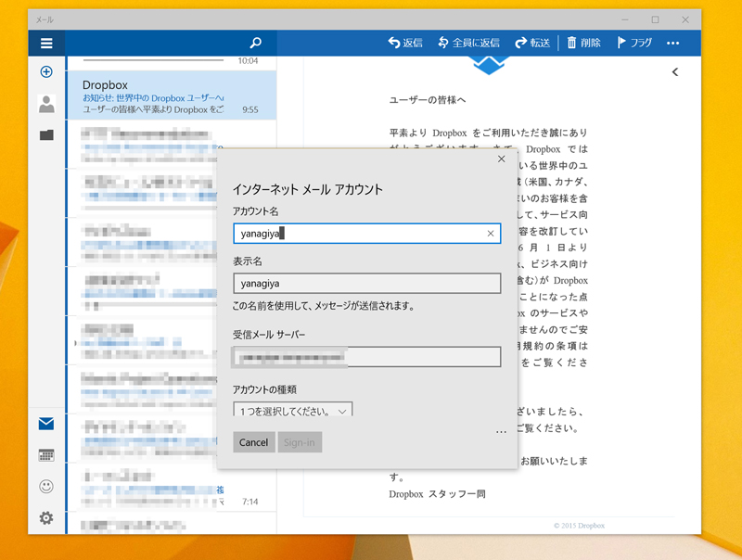Reply with 返信 button
Image resolution: width=742 pixels, height=560 pixels.
click(405, 43)
